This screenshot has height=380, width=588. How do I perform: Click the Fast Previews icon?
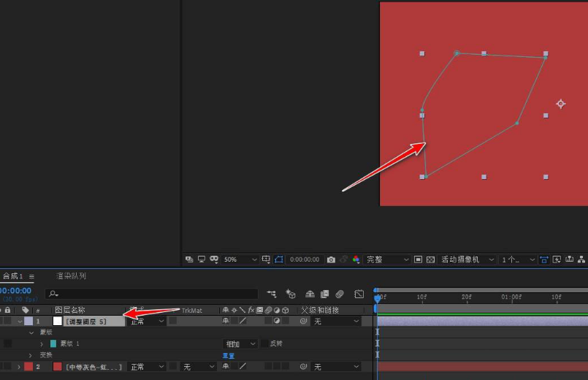tap(557, 259)
